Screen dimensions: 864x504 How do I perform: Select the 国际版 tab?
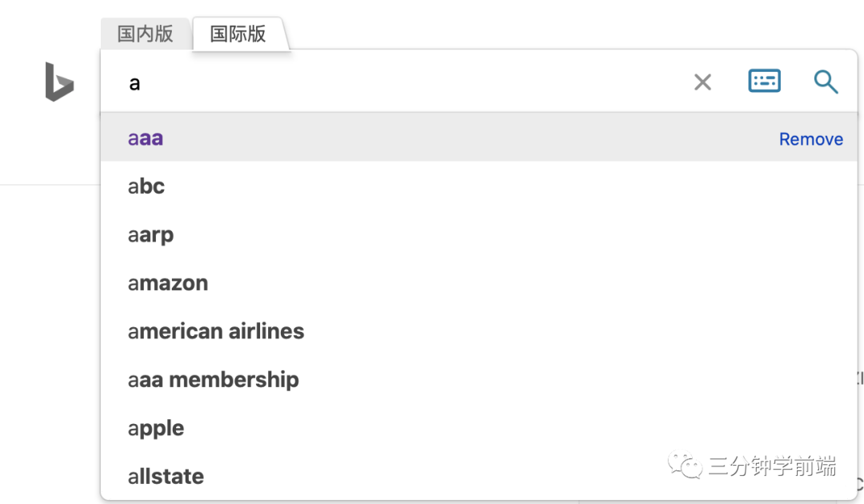(x=238, y=34)
